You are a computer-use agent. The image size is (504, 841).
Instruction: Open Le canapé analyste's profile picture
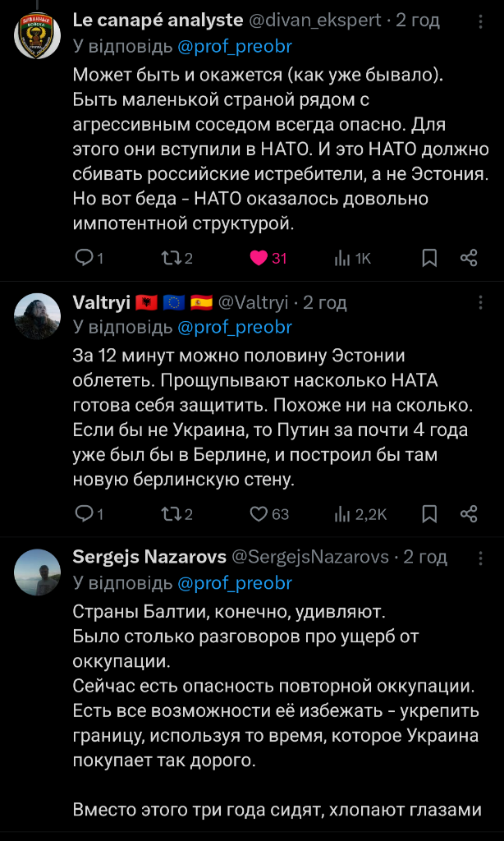38,37
